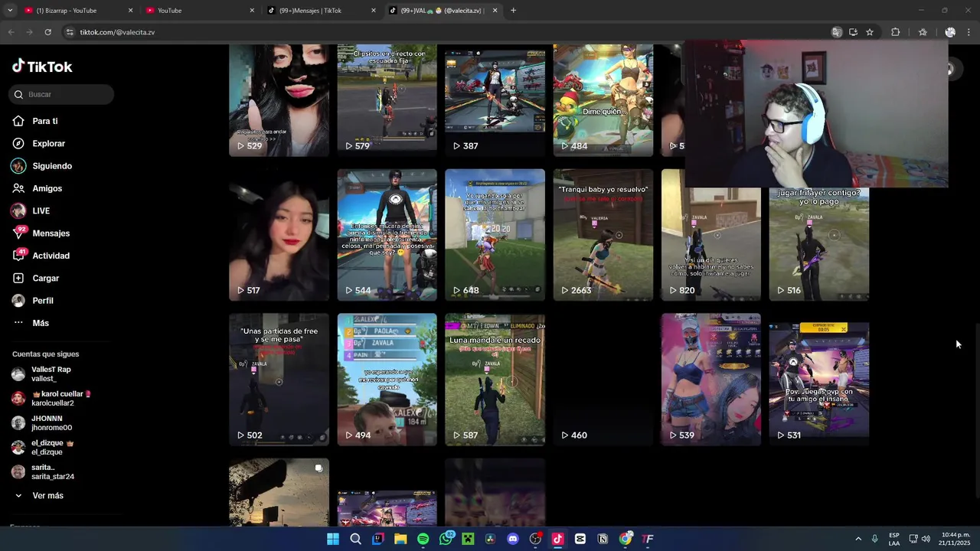The width and height of the screenshot is (980, 551).
Task: Open CapCut from the taskbar
Action: pos(580,539)
